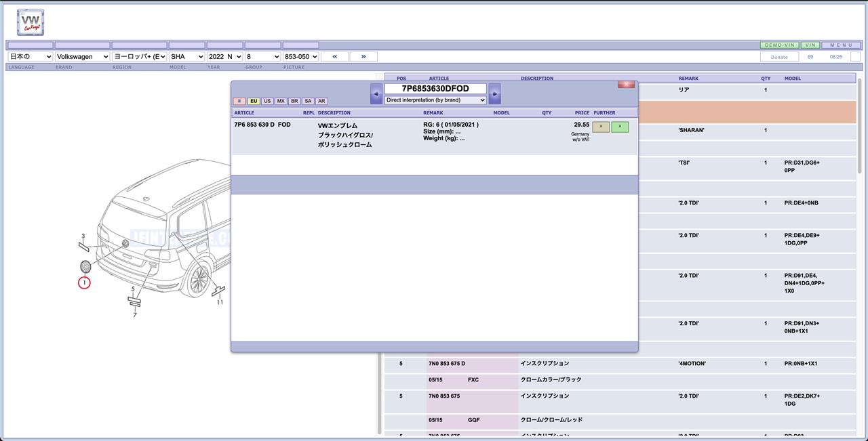Go to next picture with » button
Image resolution: width=868 pixels, height=441 pixels.
[x=363, y=57]
